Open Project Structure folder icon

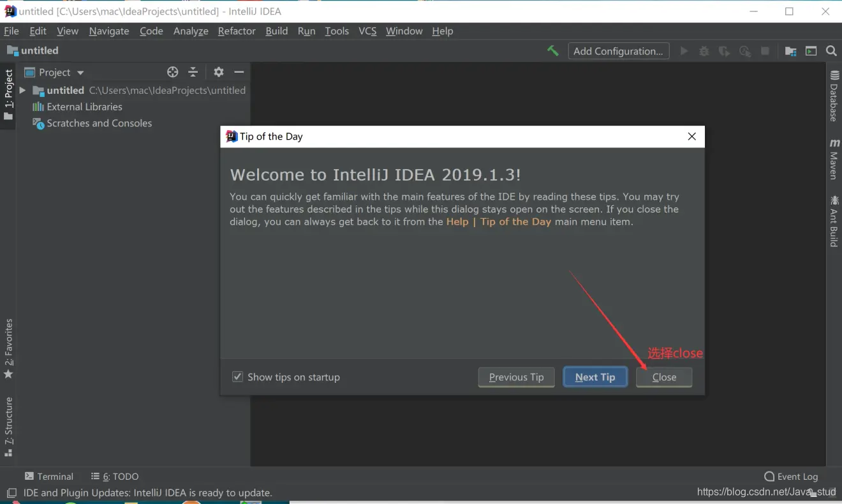tap(790, 51)
